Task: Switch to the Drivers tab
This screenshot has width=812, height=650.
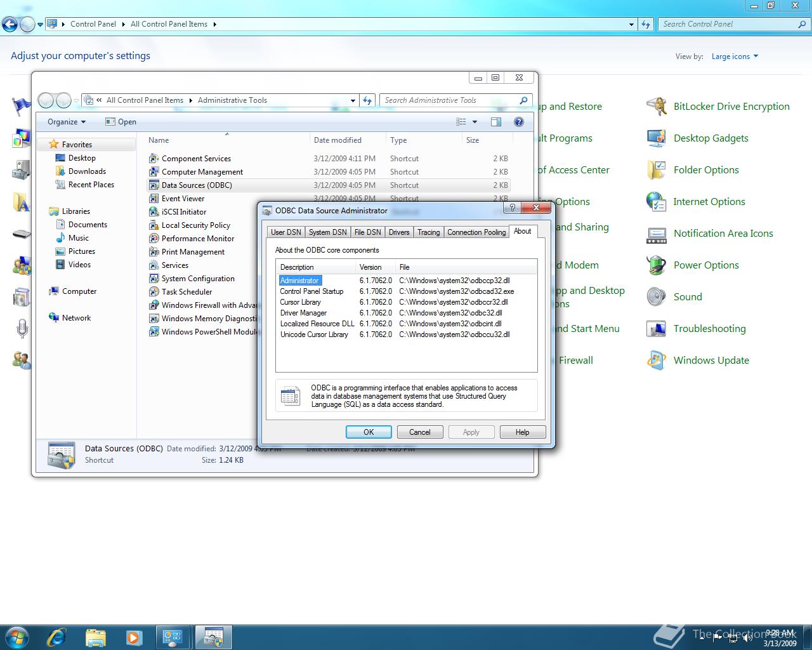Action: (x=399, y=232)
